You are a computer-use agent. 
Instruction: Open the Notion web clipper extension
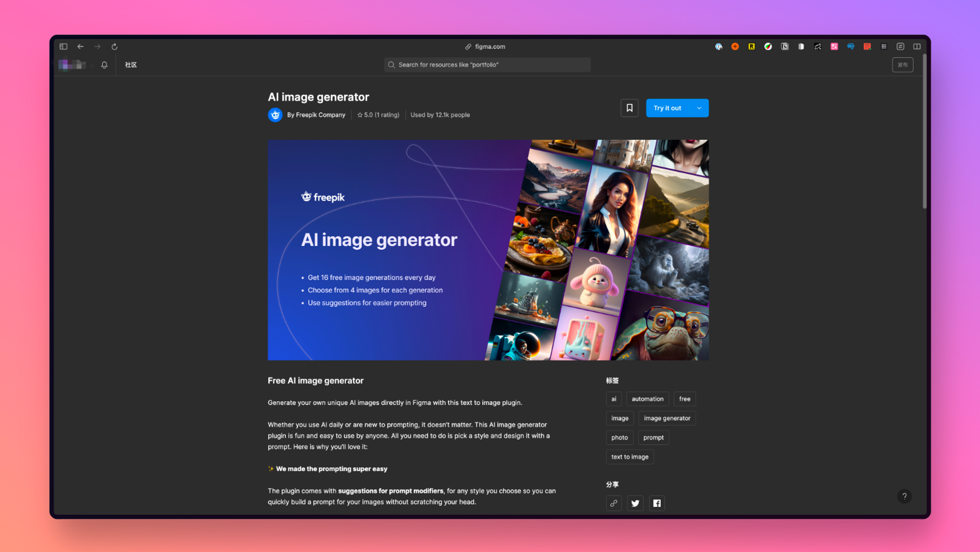coord(784,47)
